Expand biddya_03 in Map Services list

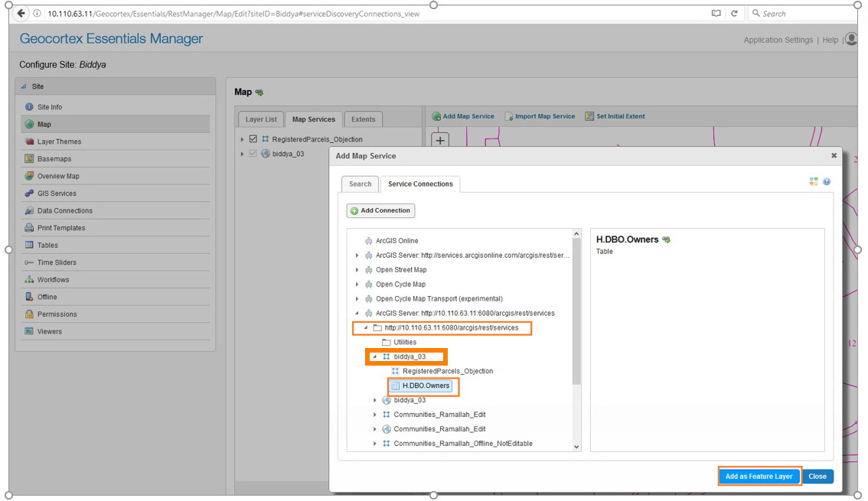(x=242, y=154)
